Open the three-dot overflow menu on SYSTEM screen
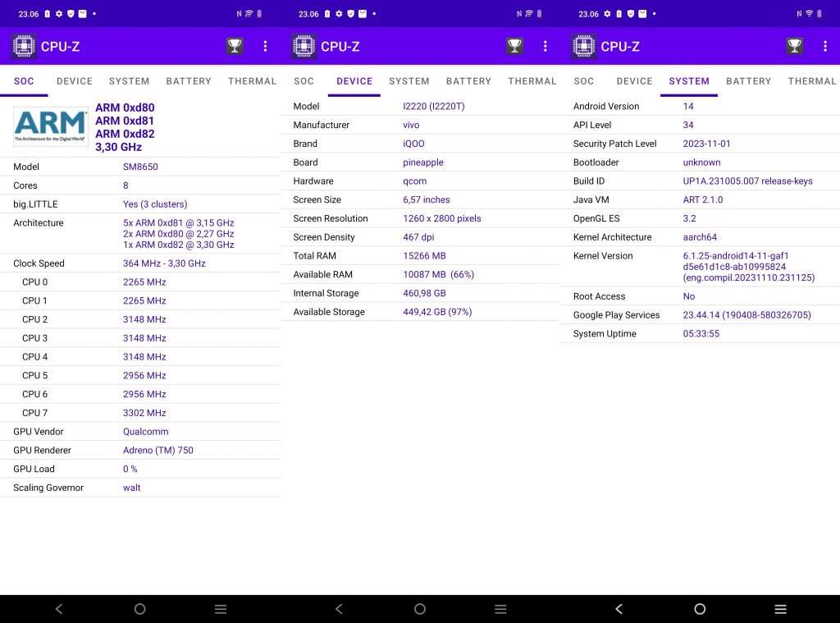Viewport: 840px width, 623px height. [x=825, y=46]
